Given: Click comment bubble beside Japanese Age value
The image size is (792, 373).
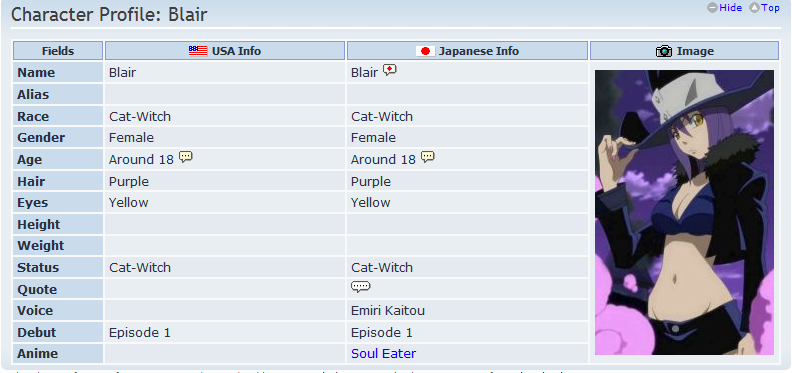Looking at the screenshot, I should coord(428,157).
